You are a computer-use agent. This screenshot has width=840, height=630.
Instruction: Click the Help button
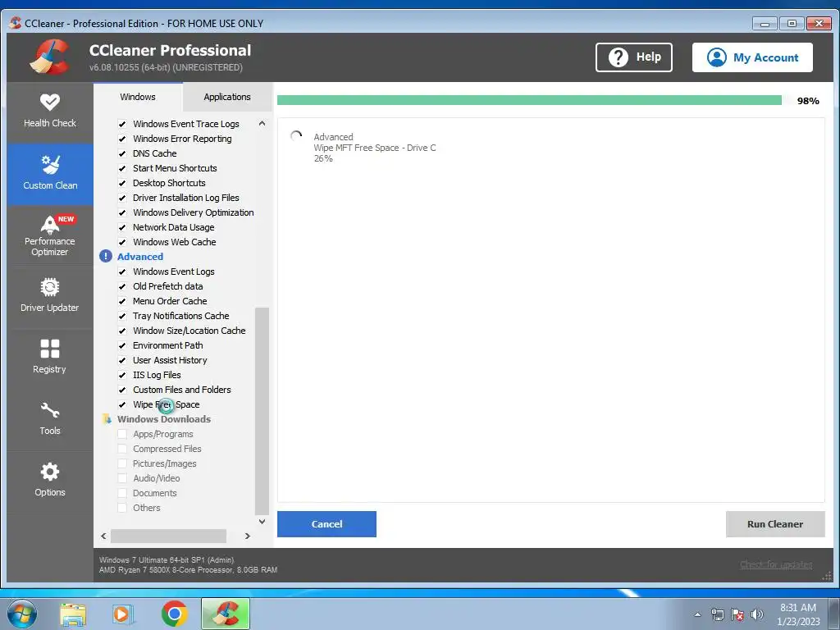click(634, 57)
